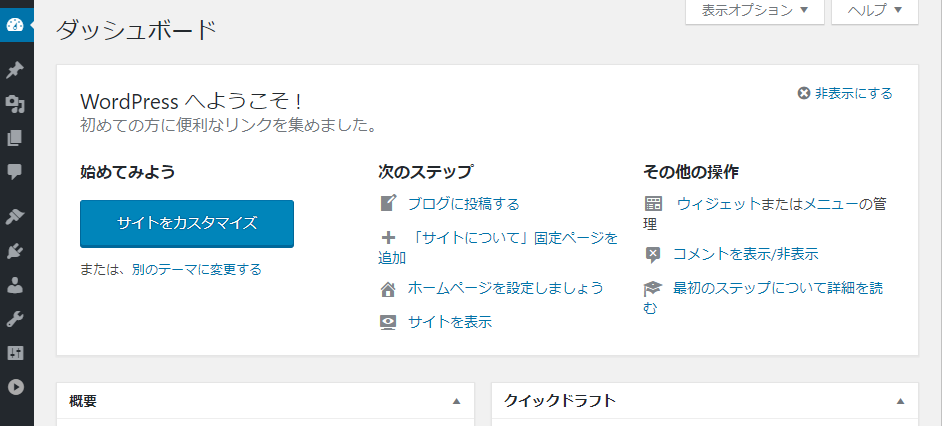The image size is (942, 426).
Task: Click the クイックドラフト panel heading
Action: [x=560, y=401]
